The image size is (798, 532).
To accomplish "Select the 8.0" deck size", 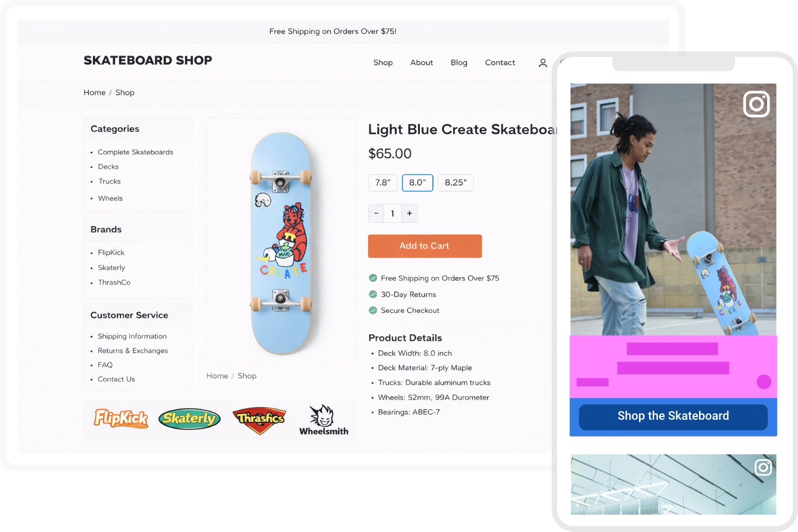I will 418,182.
